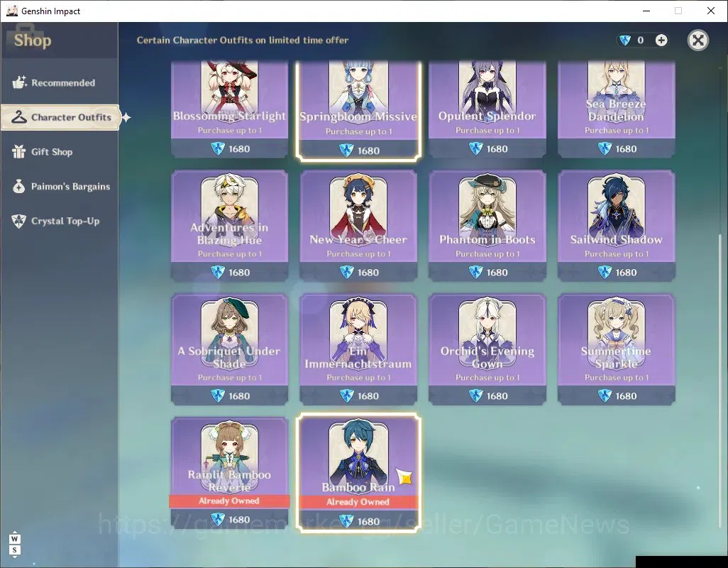Image resolution: width=728 pixels, height=568 pixels.
Task: Click 1680 price on Phantom in Boots
Action: [x=497, y=273]
